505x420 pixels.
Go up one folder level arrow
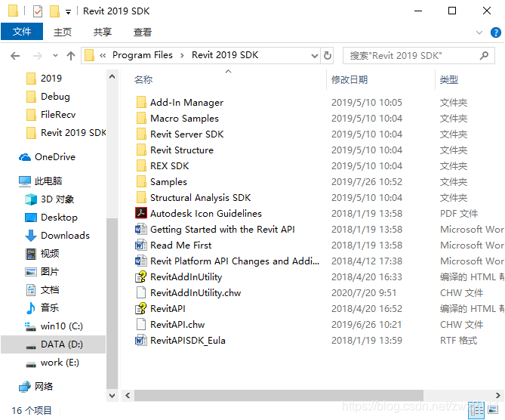click(x=71, y=56)
